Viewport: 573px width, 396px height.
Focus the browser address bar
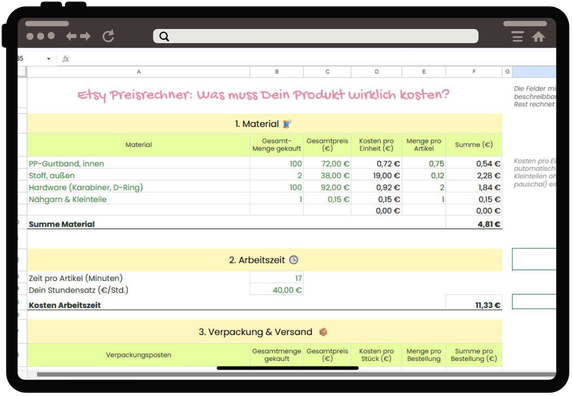coord(316,36)
